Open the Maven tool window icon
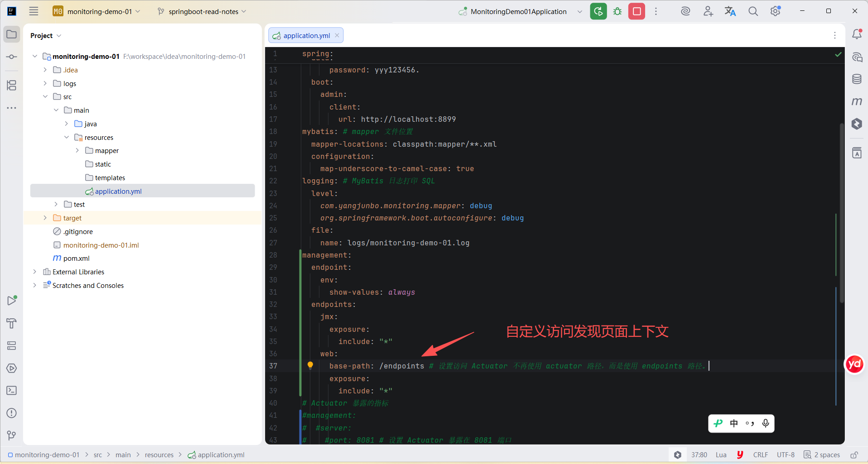 pyautogui.click(x=857, y=101)
